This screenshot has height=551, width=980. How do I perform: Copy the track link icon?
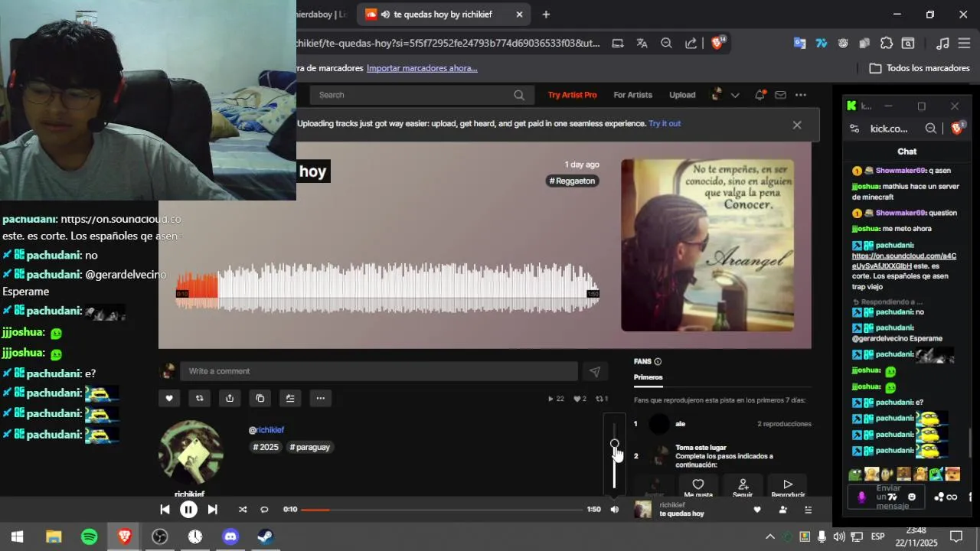(x=260, y=398)
